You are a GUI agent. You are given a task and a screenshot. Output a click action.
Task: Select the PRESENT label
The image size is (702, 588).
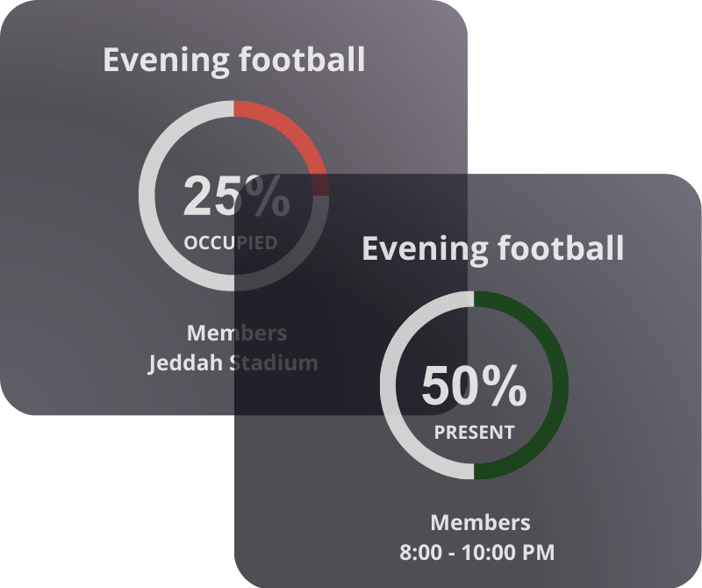474,433
